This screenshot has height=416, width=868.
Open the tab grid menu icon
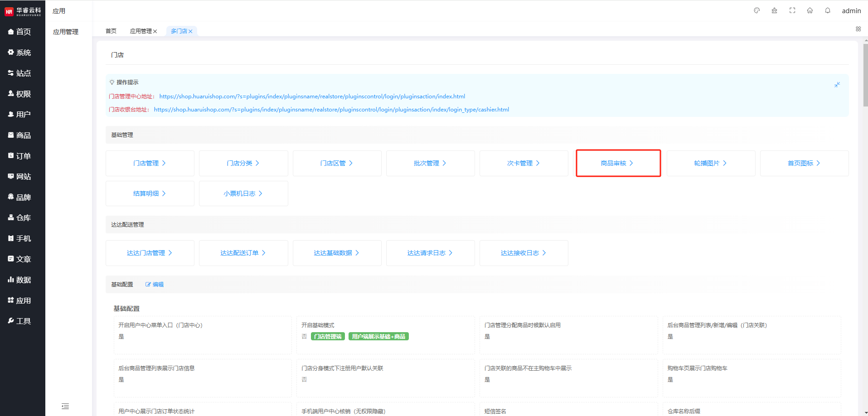[858, 29]
